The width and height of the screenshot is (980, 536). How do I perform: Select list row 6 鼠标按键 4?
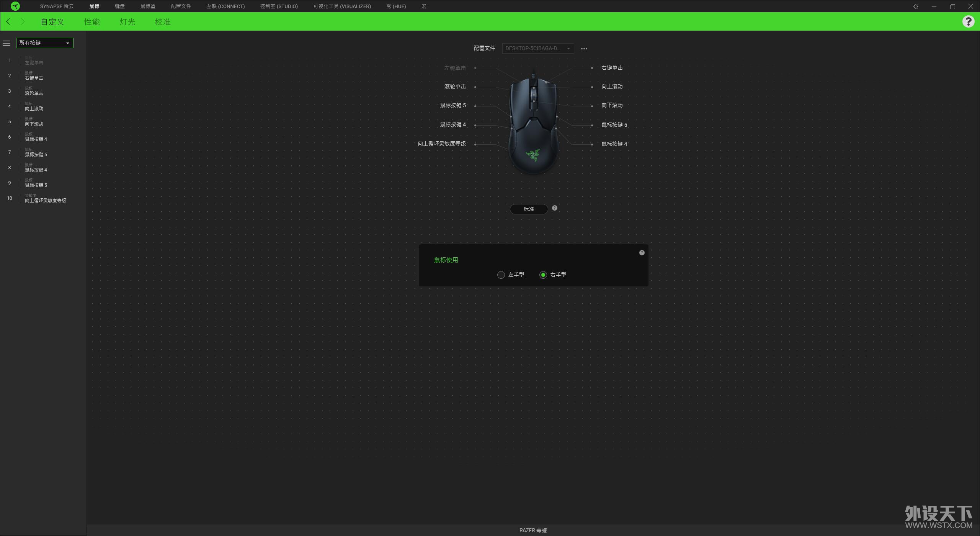pos(43,137)
